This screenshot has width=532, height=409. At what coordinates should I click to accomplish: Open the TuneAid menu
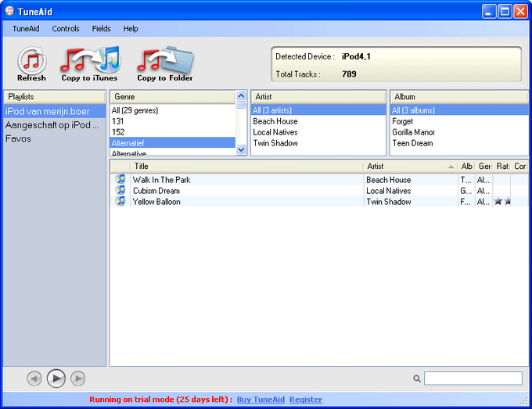pos(26,29)
